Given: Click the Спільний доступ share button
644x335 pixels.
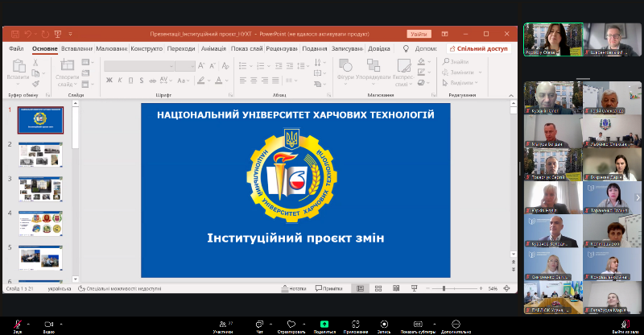Looking at the screenshot, I should click(481, 48).
